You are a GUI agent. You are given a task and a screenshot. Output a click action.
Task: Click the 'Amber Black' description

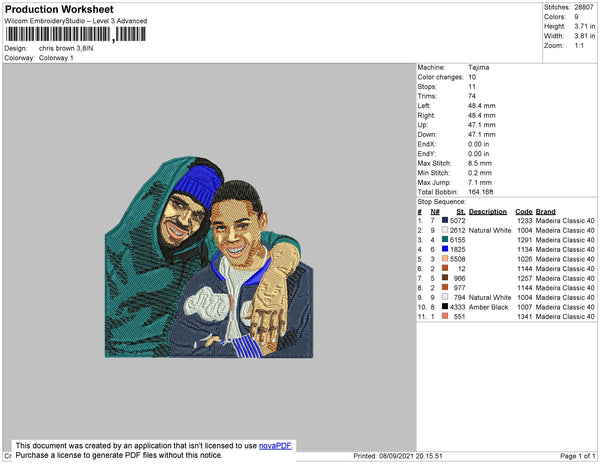coord(488,307)
